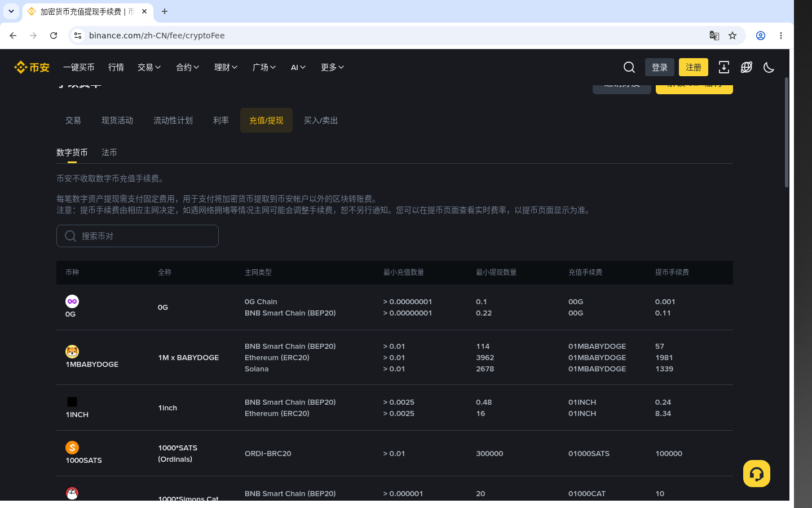Expand the AI dropdown menu
The image size is (812, 508).
pos(298,67)
